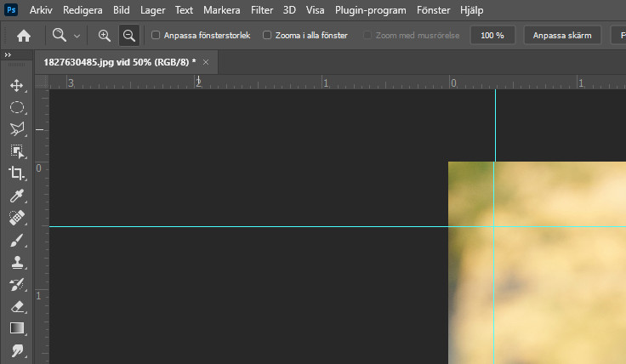Select the Gradient tool
The height and width of the screenshot is (364, 626).
pos(17,328)
